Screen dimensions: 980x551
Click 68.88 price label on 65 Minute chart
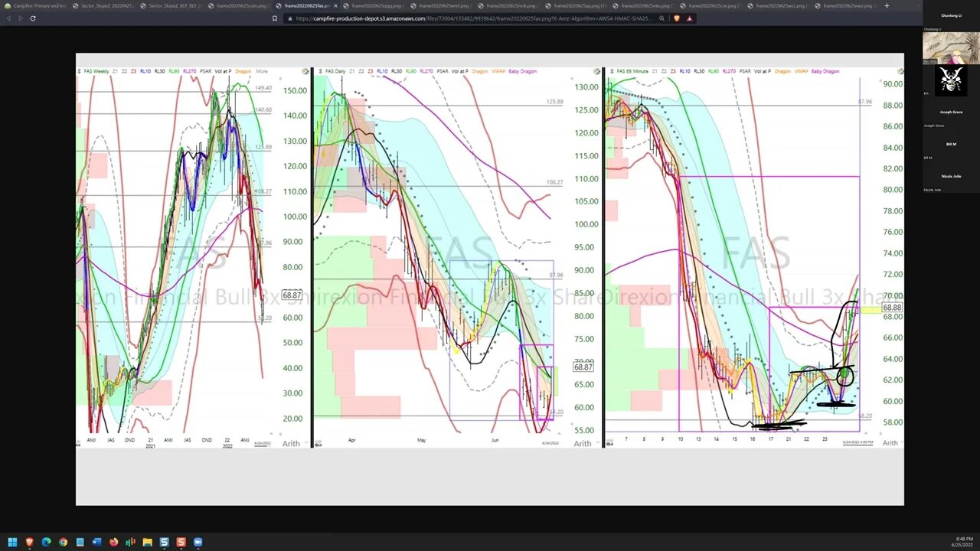pos(892,308)
